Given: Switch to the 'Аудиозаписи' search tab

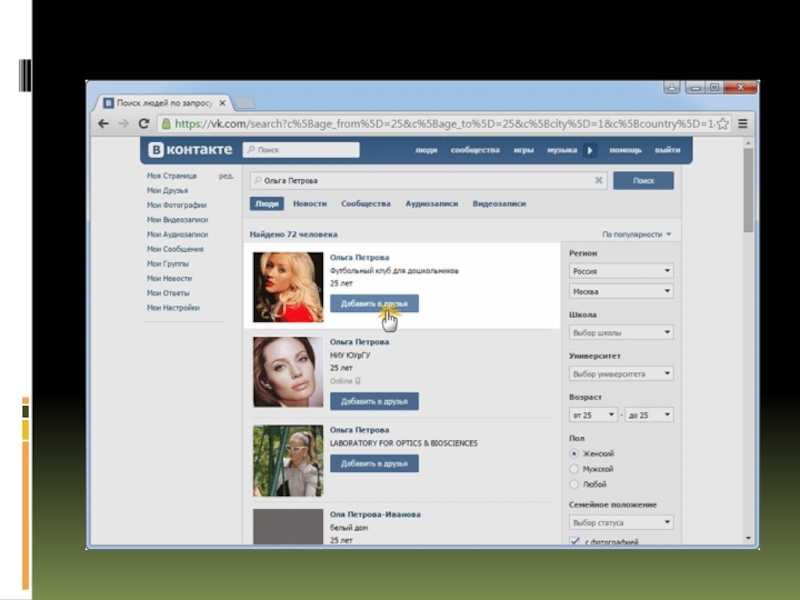Looking at the screenshot, I should pos(432,204).
